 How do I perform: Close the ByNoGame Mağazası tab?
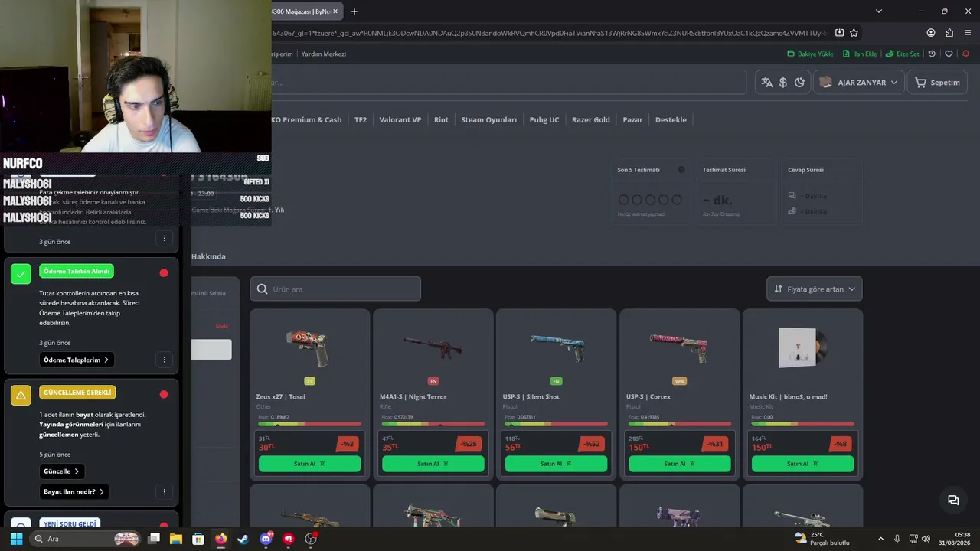point(335,11)
